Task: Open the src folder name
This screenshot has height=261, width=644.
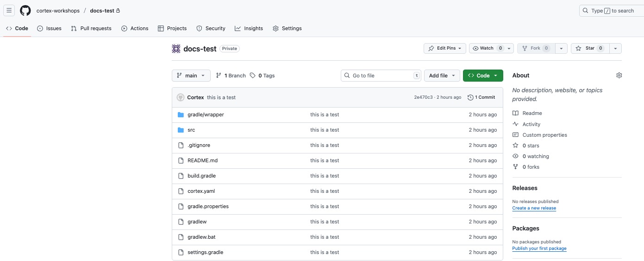Action: [191, 130]
